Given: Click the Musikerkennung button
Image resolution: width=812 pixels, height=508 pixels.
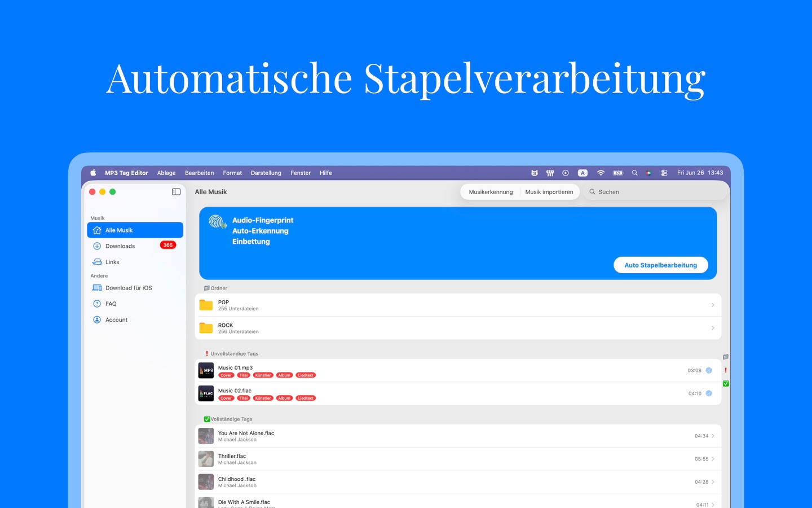Looking at the screenshot, I should (491, 192).
